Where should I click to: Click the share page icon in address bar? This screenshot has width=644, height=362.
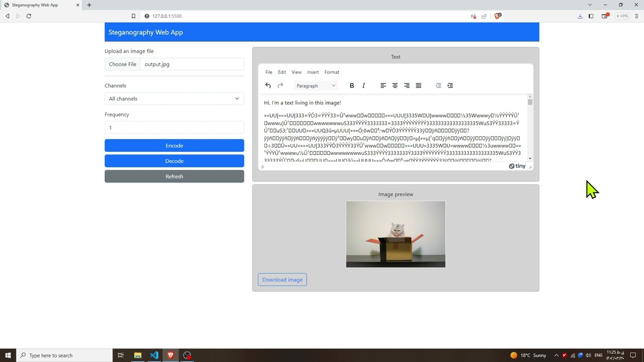point(484,16)
